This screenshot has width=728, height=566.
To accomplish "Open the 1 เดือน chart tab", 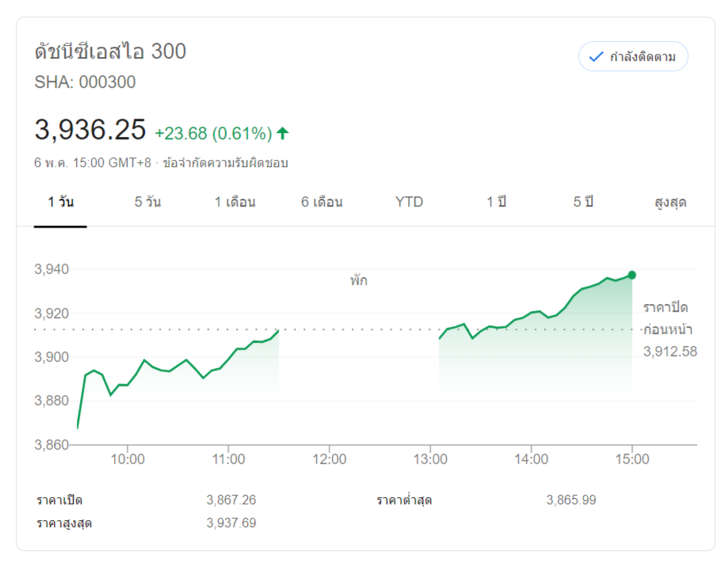I will click(x=234, y=202).
